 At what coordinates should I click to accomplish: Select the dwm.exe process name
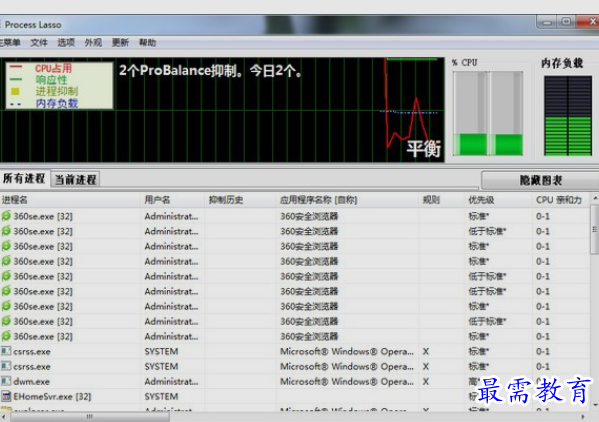(x=31, y=382)
